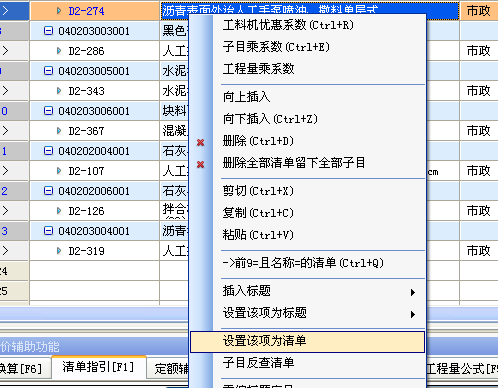Click 市政 cell in the D2-286 row
The height and width of the screenshot is (388, 498).
pyautogui.click(x=479, y=51)
